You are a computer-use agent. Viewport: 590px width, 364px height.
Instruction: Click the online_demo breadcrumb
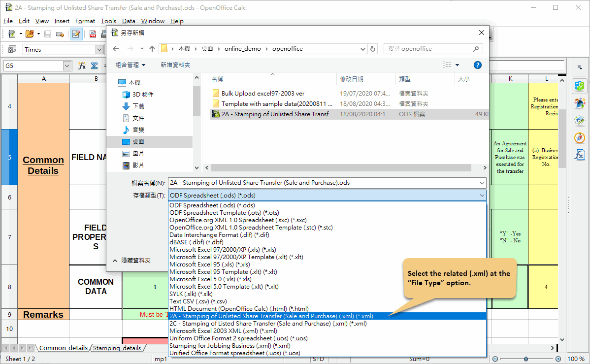pyautogui.click(x=243, y=49)
